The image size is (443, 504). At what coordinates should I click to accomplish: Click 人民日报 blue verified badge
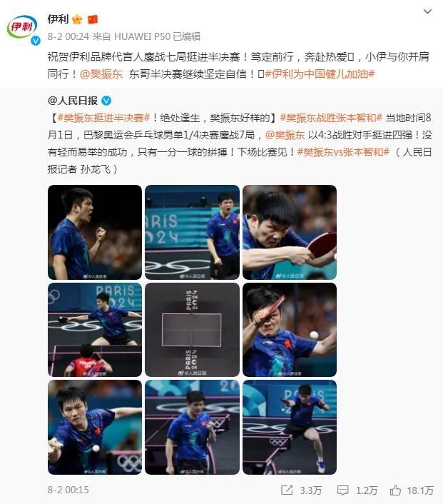click(106, 101)
